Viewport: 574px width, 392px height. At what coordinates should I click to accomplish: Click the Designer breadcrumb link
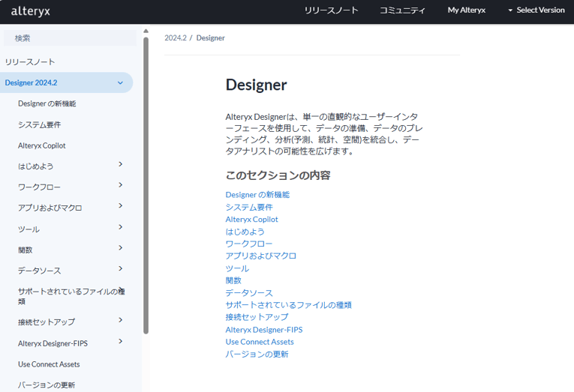[211, 38]
